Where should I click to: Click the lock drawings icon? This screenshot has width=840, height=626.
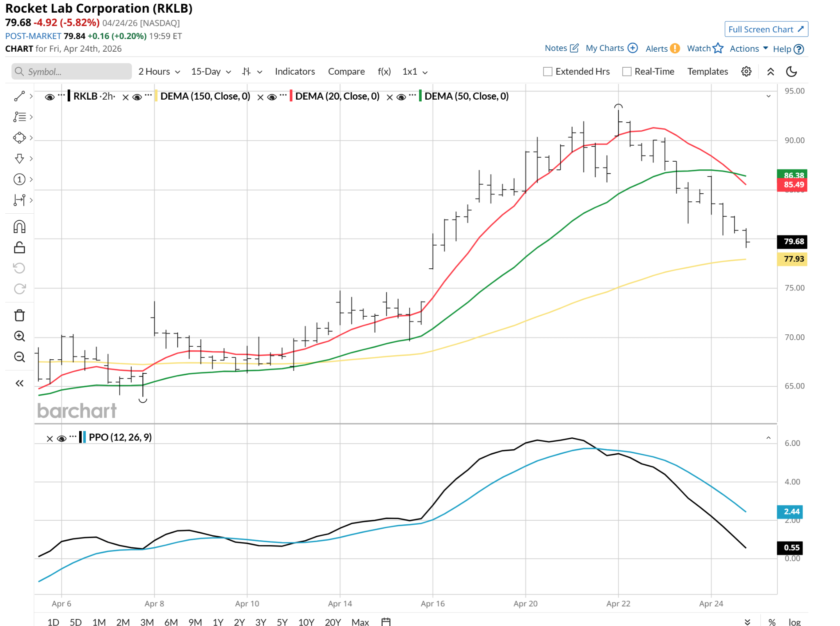pos(19,247)
